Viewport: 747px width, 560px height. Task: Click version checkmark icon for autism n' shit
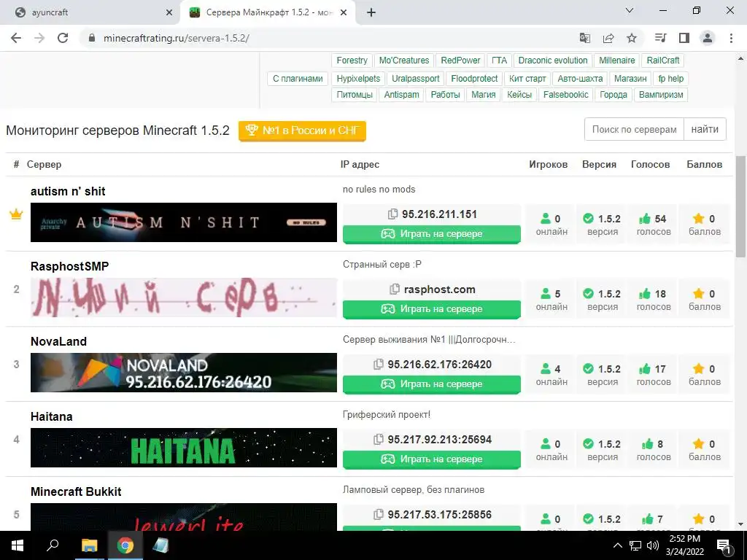(589, 219)
